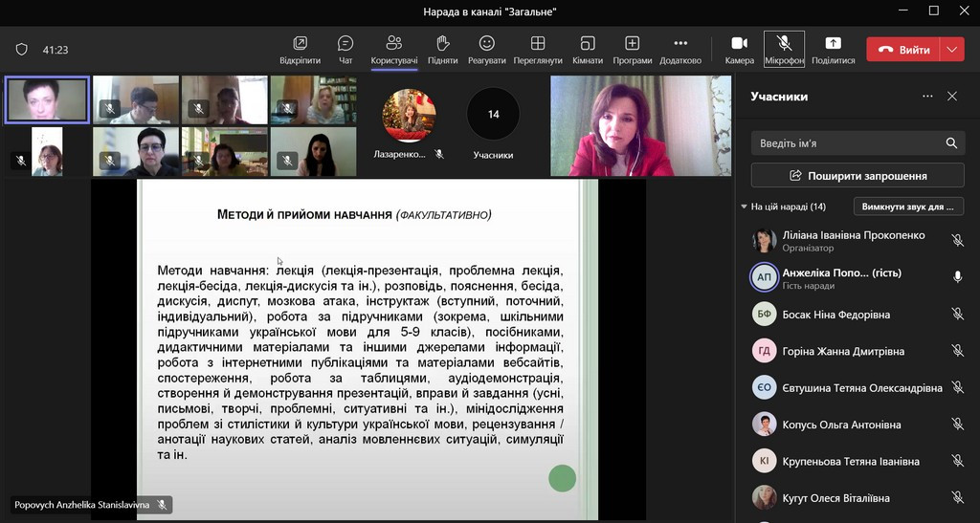Click the shield security icon near the timer
The height and width of the screenshot is (523, 980).
[22, 50]
